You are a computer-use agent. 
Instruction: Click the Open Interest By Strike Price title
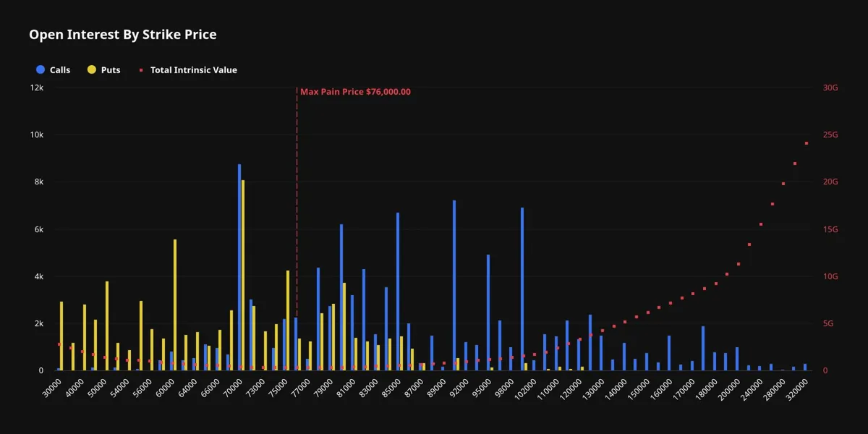pos(122,34)
